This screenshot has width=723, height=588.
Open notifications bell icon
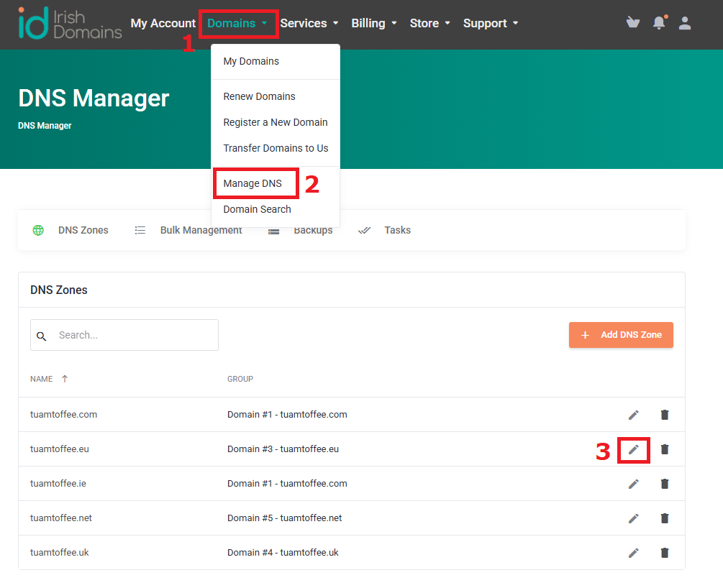coord(660,22)
